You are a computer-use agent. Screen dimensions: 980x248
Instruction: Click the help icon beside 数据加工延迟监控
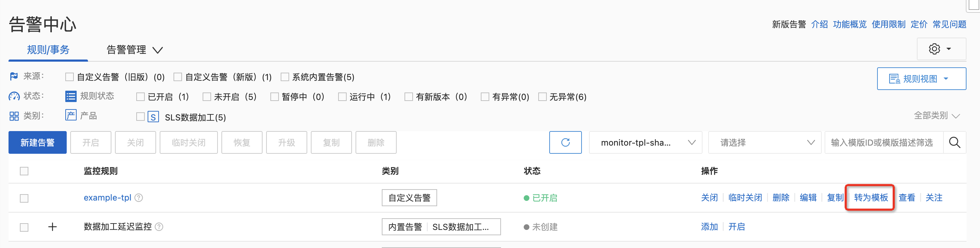[x=159, y=227]
